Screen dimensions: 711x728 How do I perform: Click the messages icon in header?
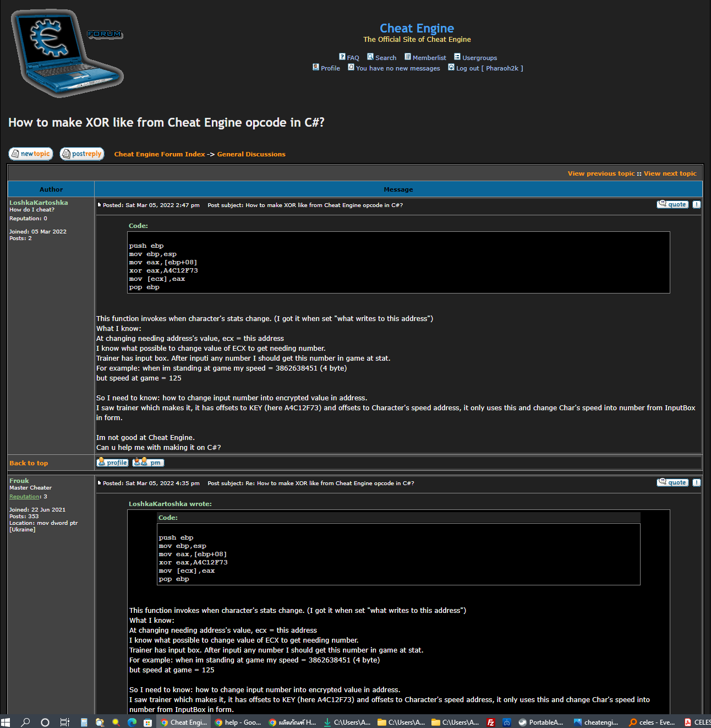[351, 67]
